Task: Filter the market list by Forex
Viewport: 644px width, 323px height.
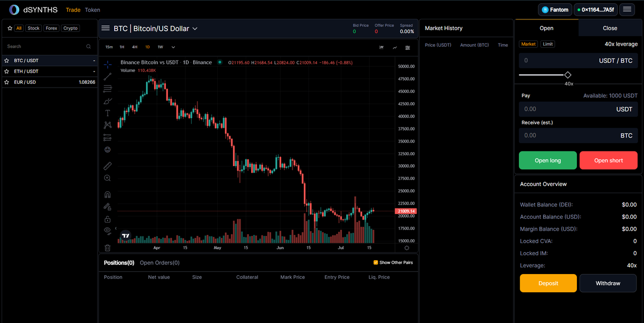Action: pyautogui.click(x=52, y=28)
